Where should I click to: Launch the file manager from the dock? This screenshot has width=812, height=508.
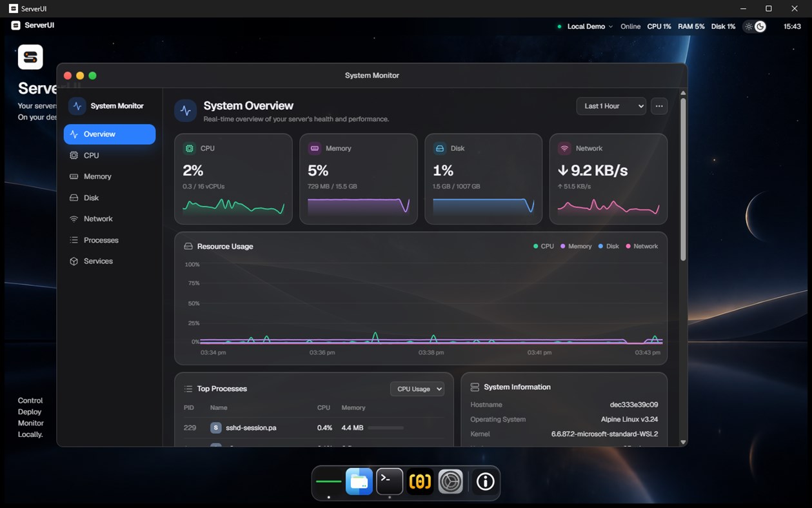(x=359, y=482)
